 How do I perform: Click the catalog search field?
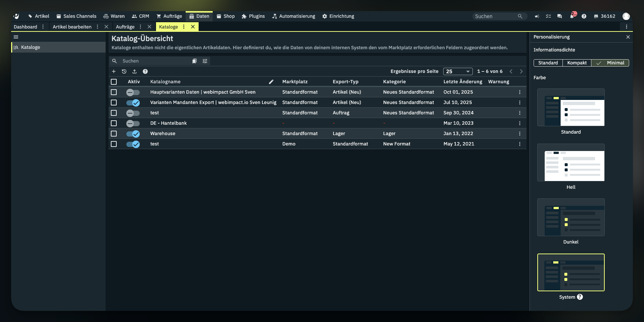pos(156,61)
